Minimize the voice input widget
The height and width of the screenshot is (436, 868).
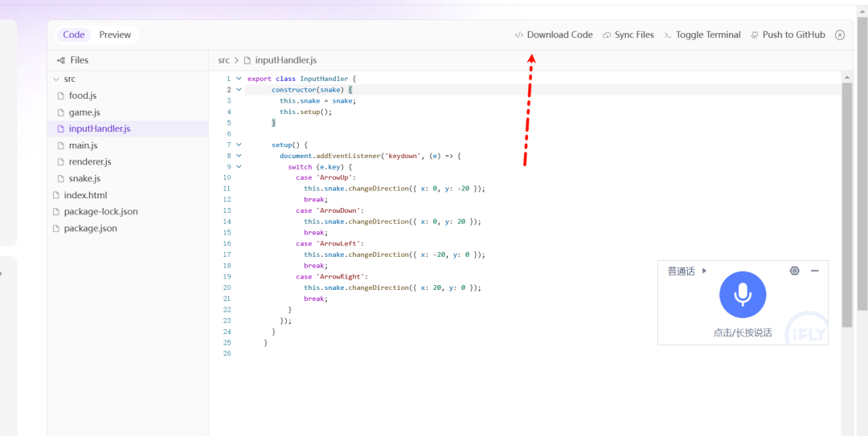814,271
